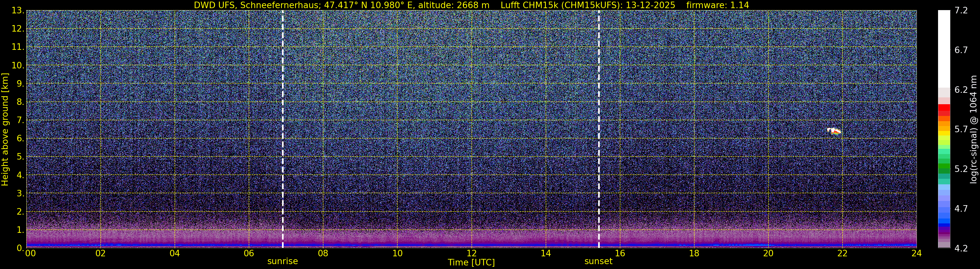Click the height axis tick "5."
Image resolution: width=980 pixels, height=269 pixels.
click(x=20, y=157)
